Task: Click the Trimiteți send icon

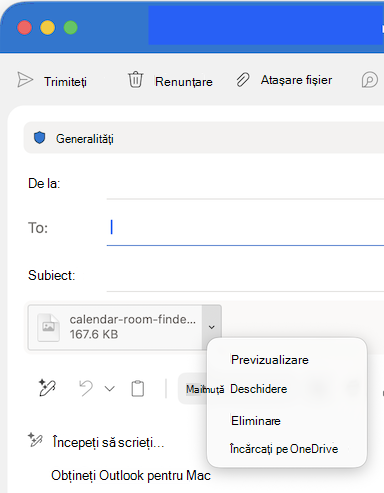Action: click(x=25, y=80)
